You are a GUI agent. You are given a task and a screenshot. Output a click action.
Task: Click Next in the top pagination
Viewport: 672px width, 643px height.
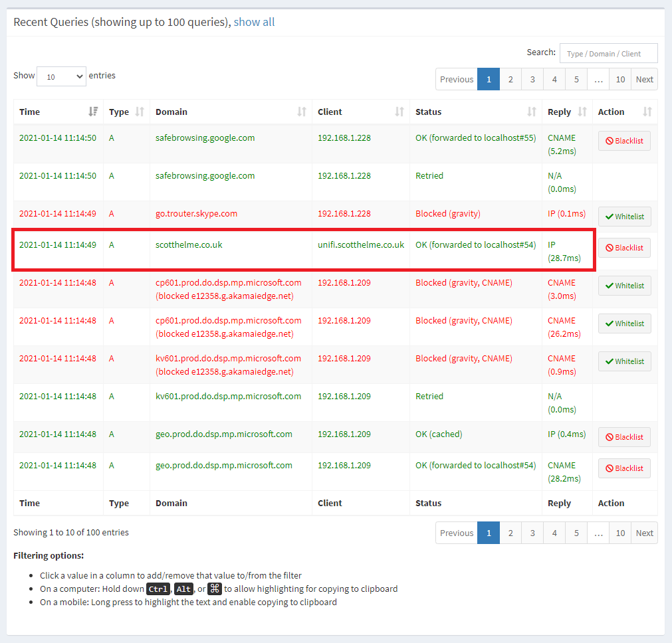(644, 79)
